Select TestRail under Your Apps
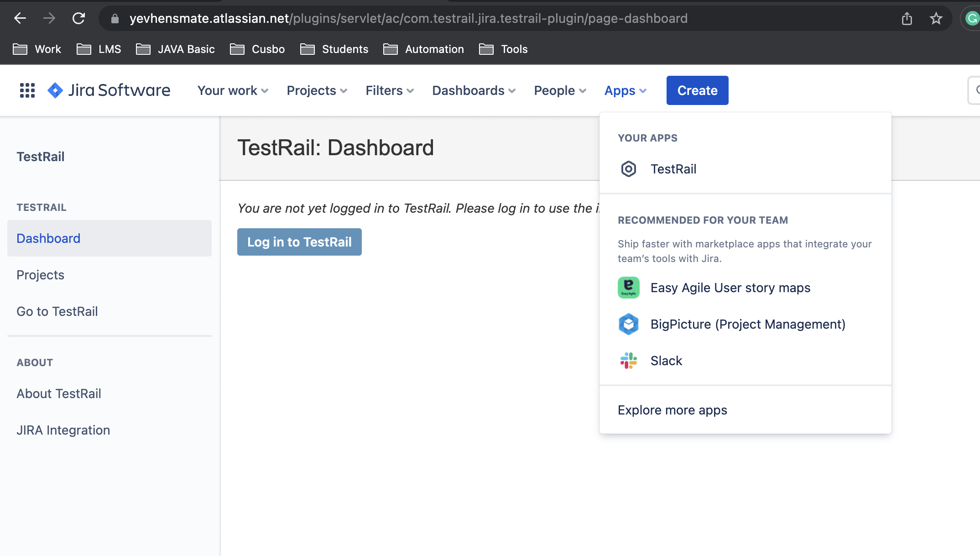Viewport: 980px width, 556px height. [745, 169]
